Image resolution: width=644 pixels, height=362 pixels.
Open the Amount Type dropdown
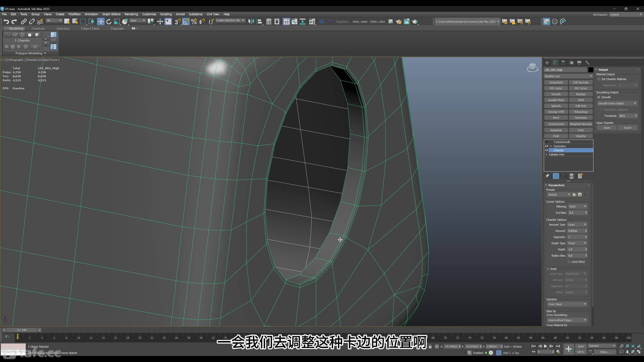coord(577,224)
